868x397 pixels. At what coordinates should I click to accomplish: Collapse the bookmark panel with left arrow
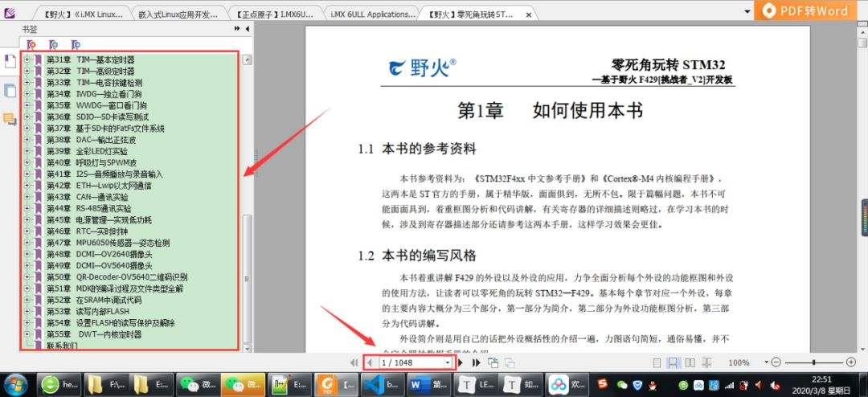click(248, 29)
